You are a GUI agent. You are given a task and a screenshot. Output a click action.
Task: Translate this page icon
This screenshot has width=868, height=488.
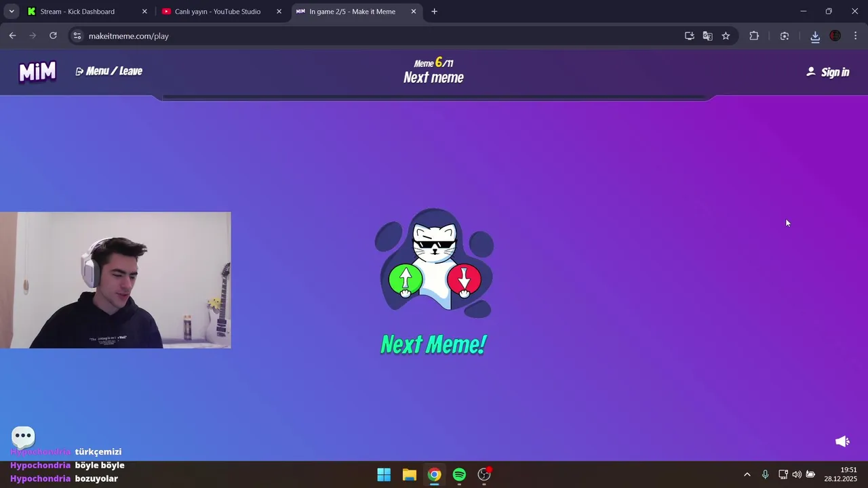[x=708, y=36]
